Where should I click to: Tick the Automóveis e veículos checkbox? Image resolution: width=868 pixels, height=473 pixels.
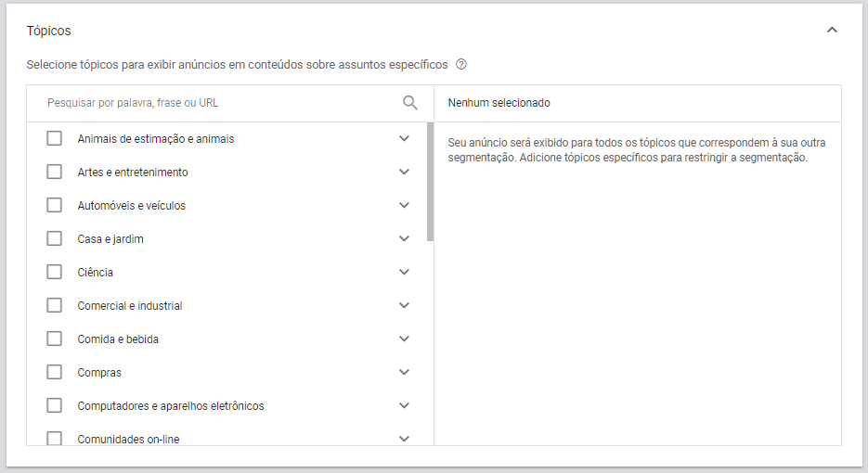tap(54, 205)
